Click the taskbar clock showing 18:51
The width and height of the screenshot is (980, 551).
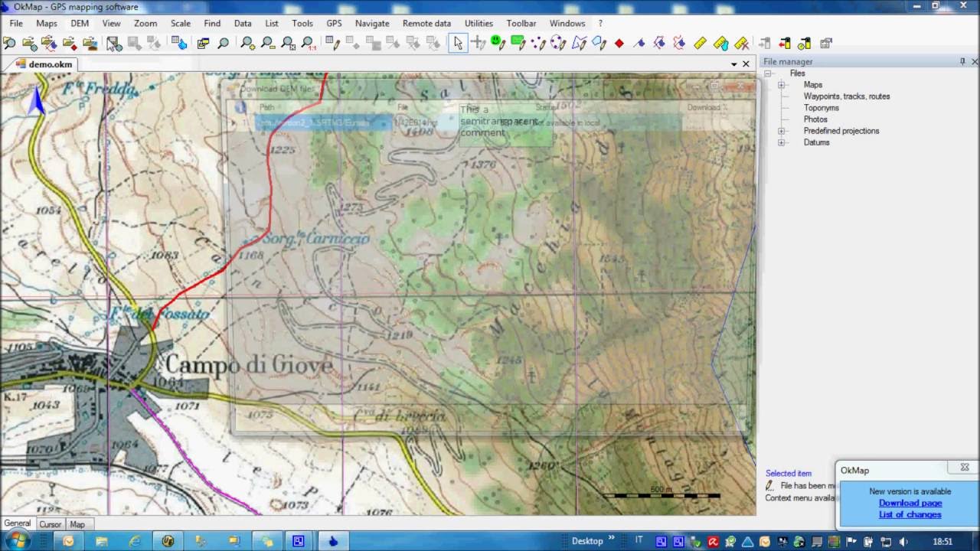click(942, 541)
